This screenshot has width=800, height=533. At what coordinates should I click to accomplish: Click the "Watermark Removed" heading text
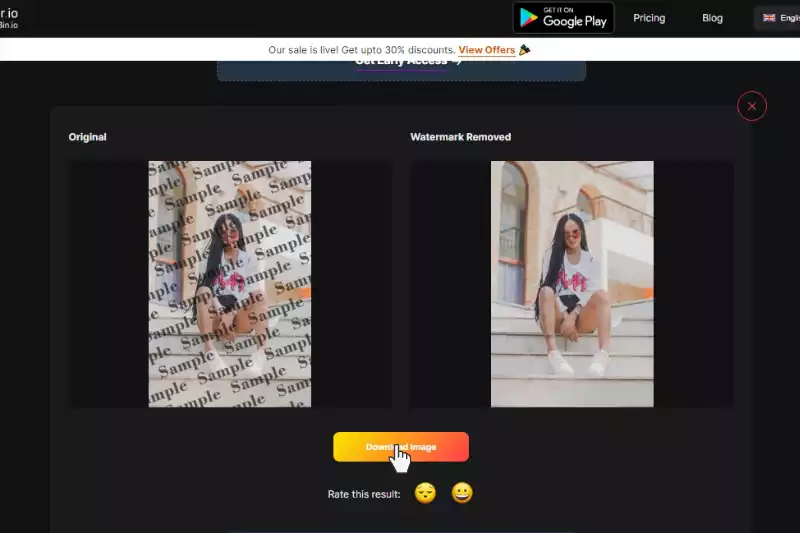460,137
